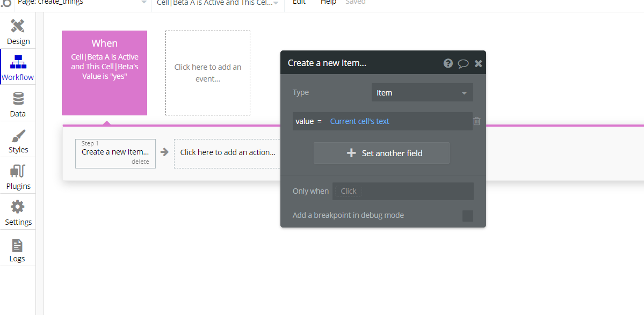This screenshot has height=315, width=644.
Task: Open the Data tab
Action: pyautogui.click(x=18, y=104)
